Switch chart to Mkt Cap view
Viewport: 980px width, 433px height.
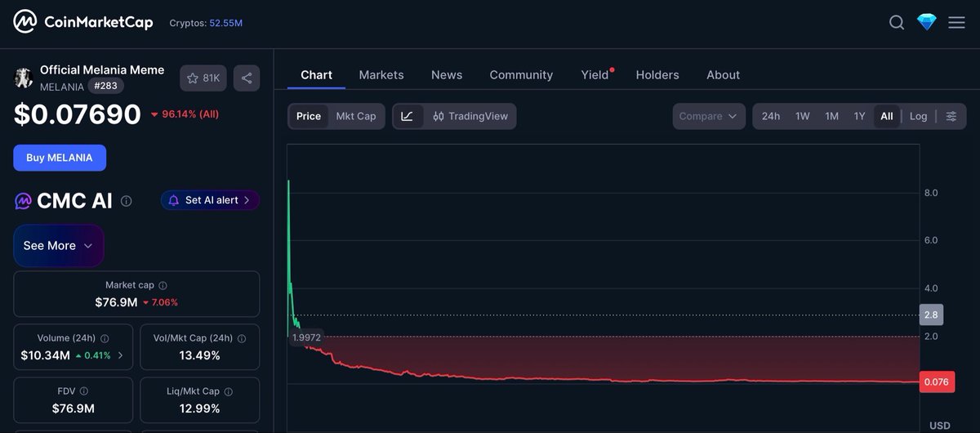click(x=356, y=116)
